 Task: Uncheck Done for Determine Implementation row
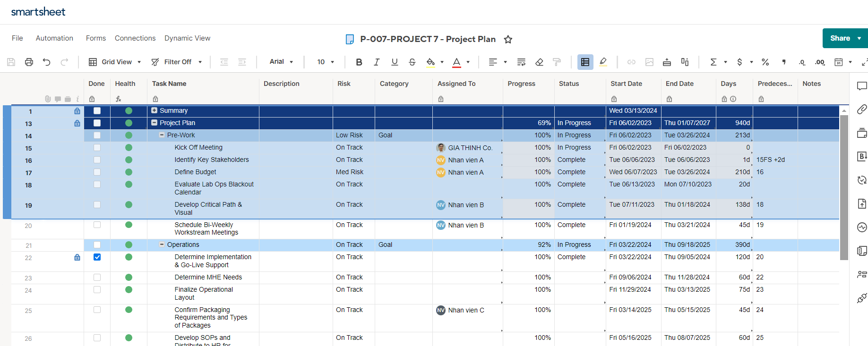[97, 257]
